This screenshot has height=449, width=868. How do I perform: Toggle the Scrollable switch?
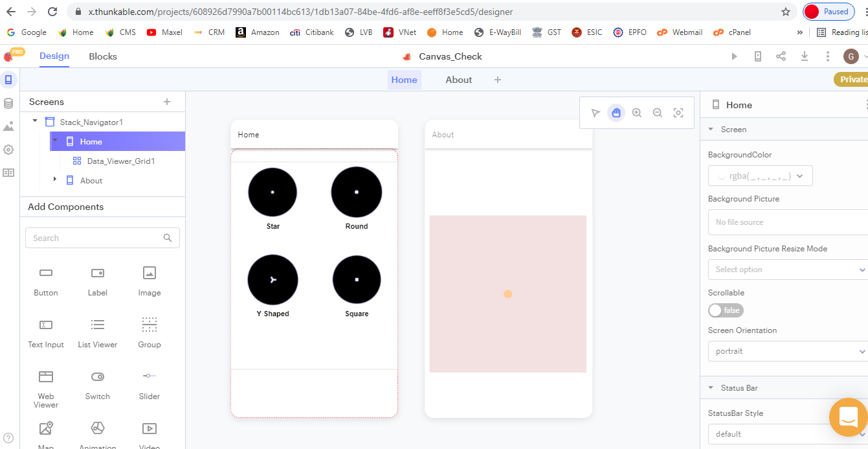click(x=726, y=310)
